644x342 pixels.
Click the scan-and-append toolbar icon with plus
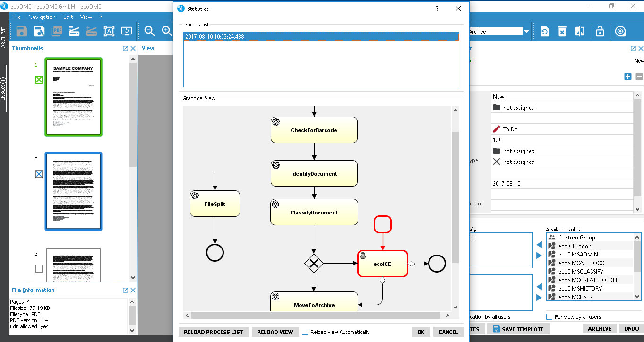[x=92, y=32]
